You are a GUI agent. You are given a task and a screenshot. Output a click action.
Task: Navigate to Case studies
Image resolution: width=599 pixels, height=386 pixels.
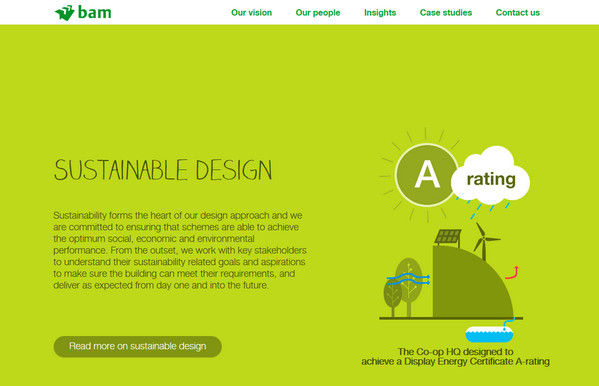446,13
